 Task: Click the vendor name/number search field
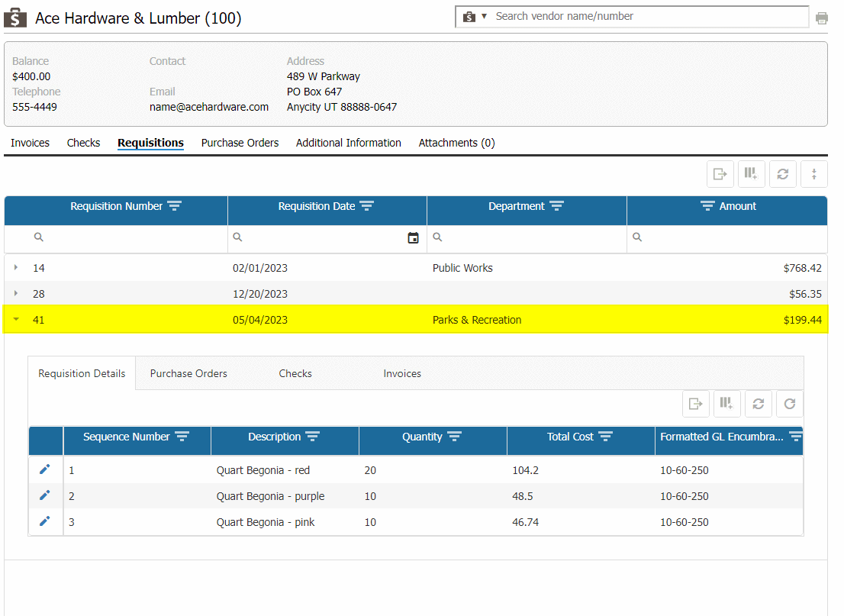[x=649, y=16]
